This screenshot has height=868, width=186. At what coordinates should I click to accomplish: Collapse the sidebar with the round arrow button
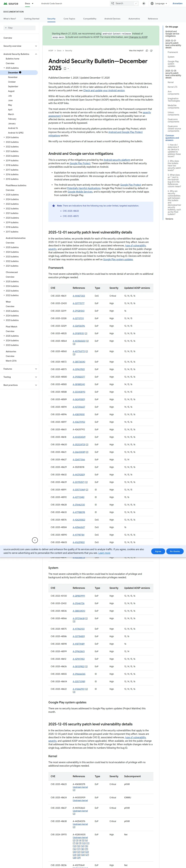pyautogui.click(x=35, y=540)
